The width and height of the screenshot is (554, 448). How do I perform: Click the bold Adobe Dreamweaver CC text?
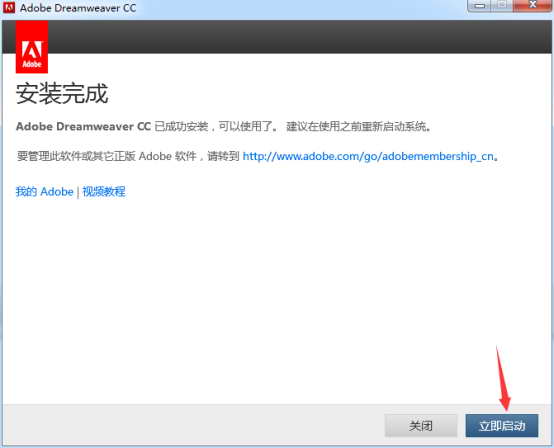pyautogui.click(x=83, y=126)
